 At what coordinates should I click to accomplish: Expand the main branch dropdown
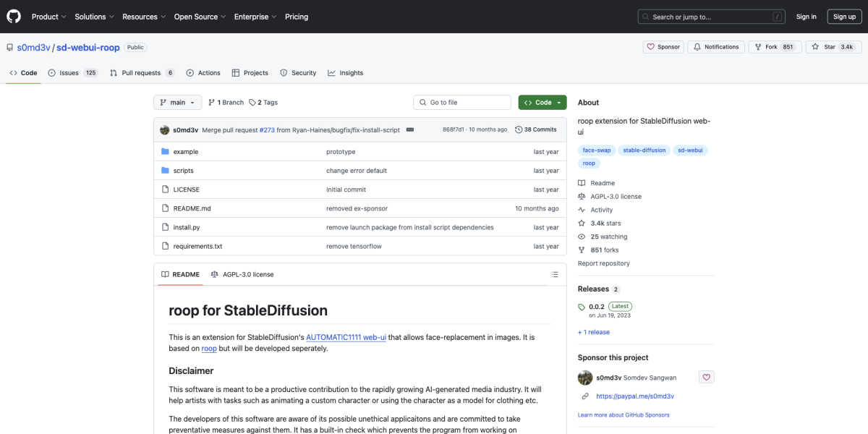(177, 103)
